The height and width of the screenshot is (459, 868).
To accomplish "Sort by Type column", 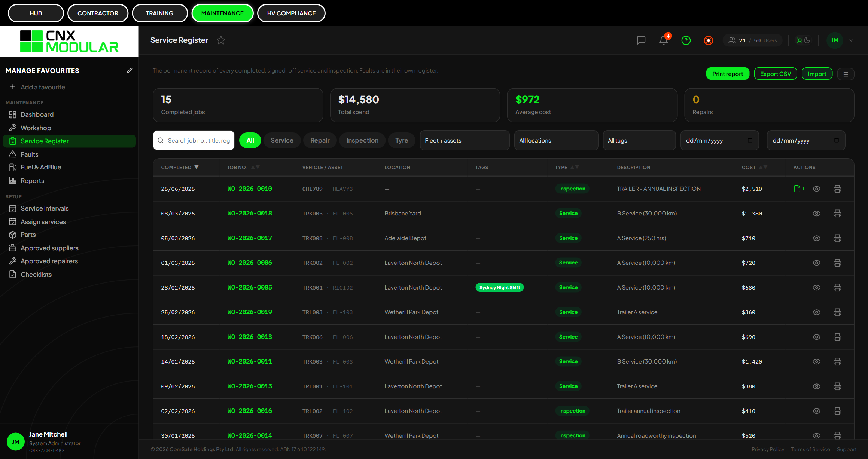I will click(x=567, y=167).
